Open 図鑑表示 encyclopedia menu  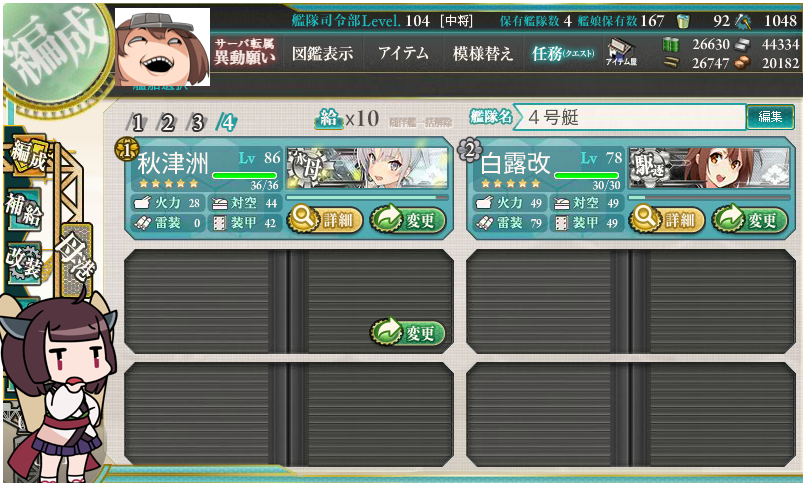pyautogui.click(x=323, y=53)
